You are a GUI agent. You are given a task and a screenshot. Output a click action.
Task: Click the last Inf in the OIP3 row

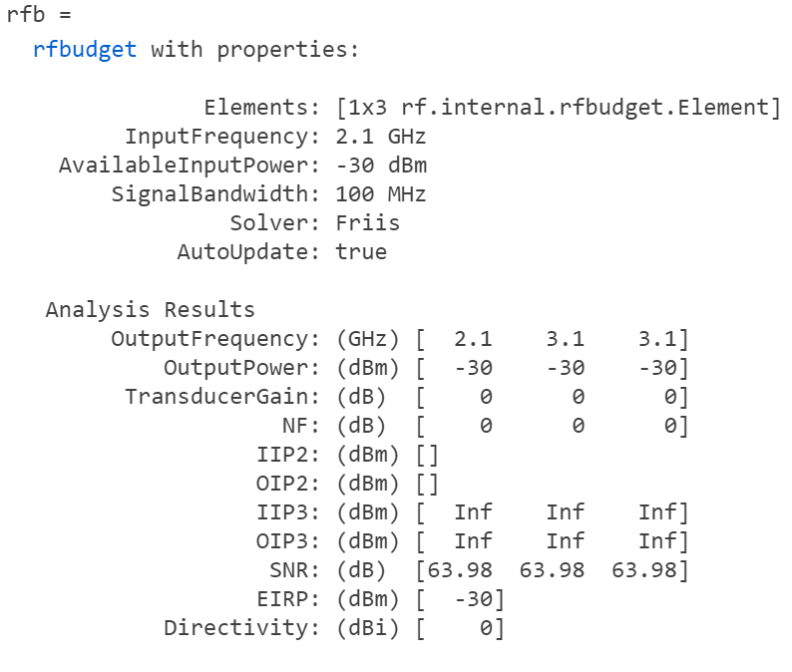click(656, 541)
